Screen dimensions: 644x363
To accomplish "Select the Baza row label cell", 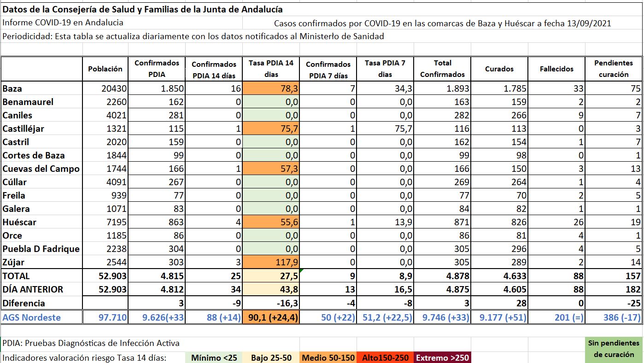I will (x=41, y=89).
